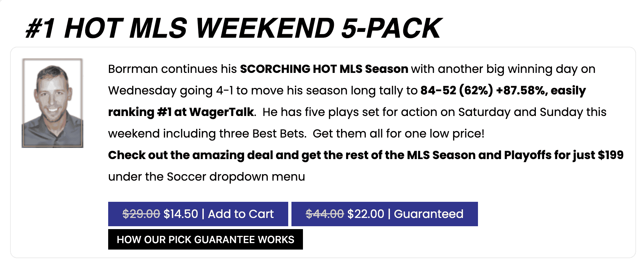Click the word Guaranteed on the purple button

[428, 214]
